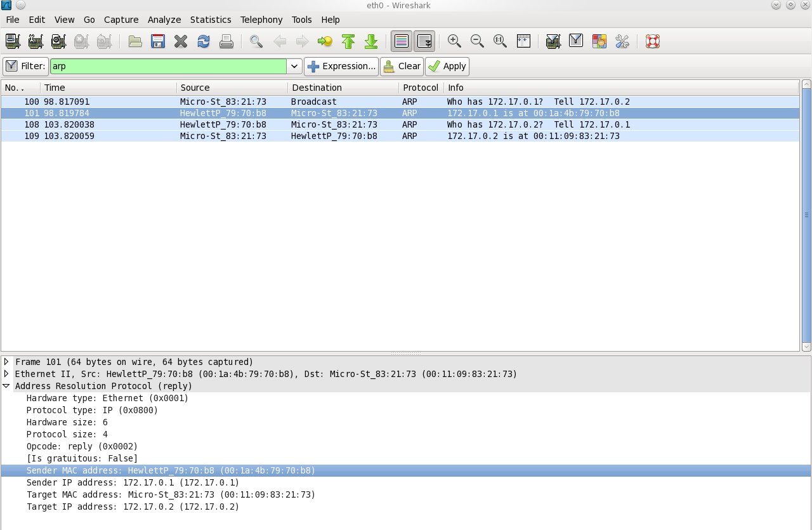This screenshot has height=530, width=812.
Task: Open a capture file folder icon
Action: [x=135, y=42]
